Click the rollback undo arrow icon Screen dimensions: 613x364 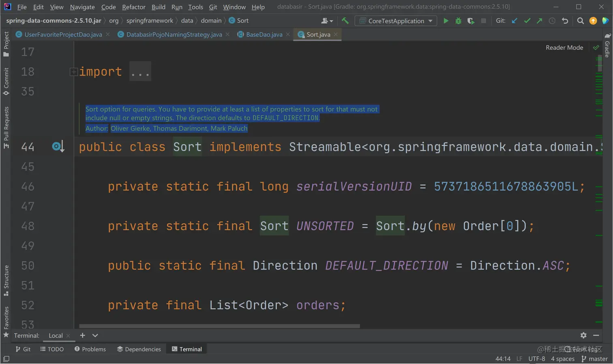(565, 21)
